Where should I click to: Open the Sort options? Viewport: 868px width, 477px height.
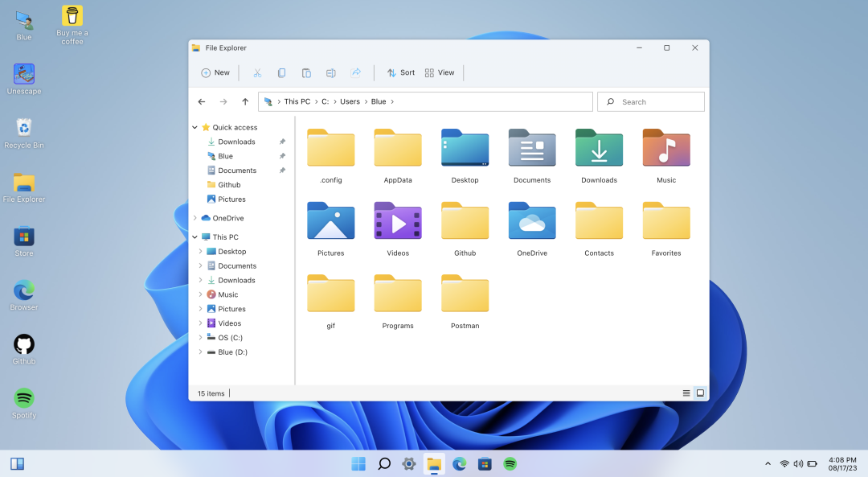pos(401,72)
